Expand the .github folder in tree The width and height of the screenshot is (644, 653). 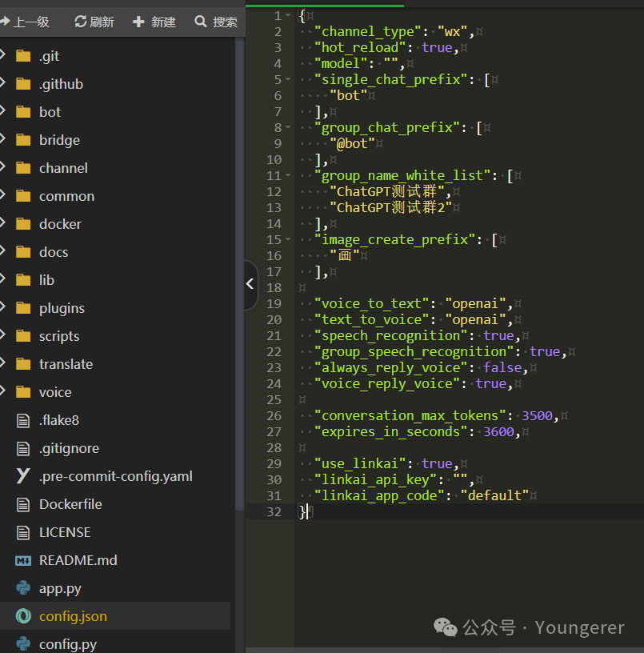click(3, 84)
